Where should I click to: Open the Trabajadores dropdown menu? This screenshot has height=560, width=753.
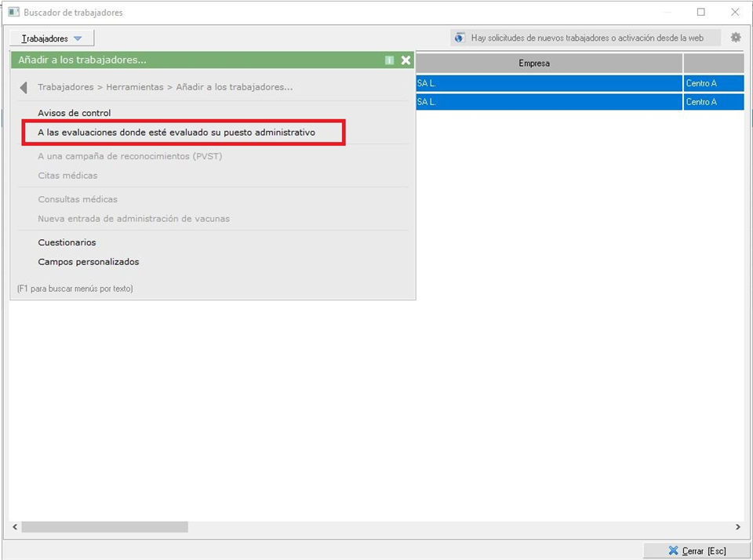[x=52, y=38]
